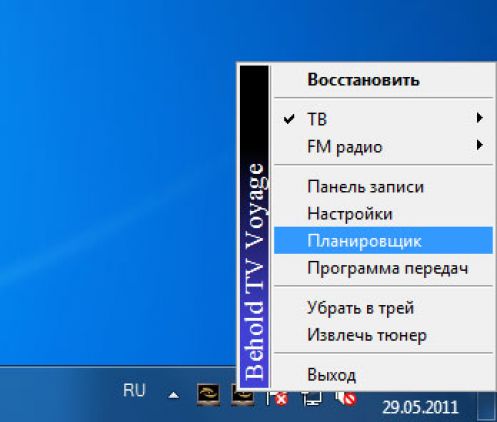Open Панель записи from the menu
Screen dimensions: 497x422
coord(383,186)
